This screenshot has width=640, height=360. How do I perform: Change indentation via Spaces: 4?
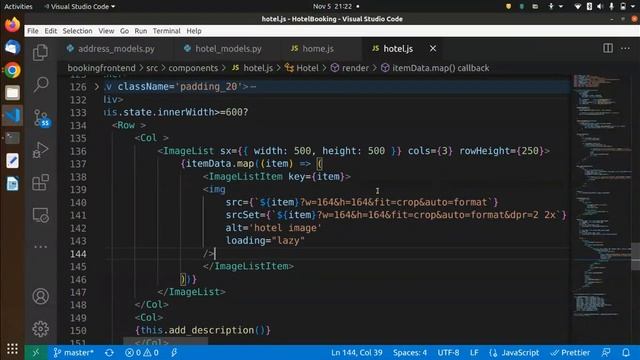410,352
